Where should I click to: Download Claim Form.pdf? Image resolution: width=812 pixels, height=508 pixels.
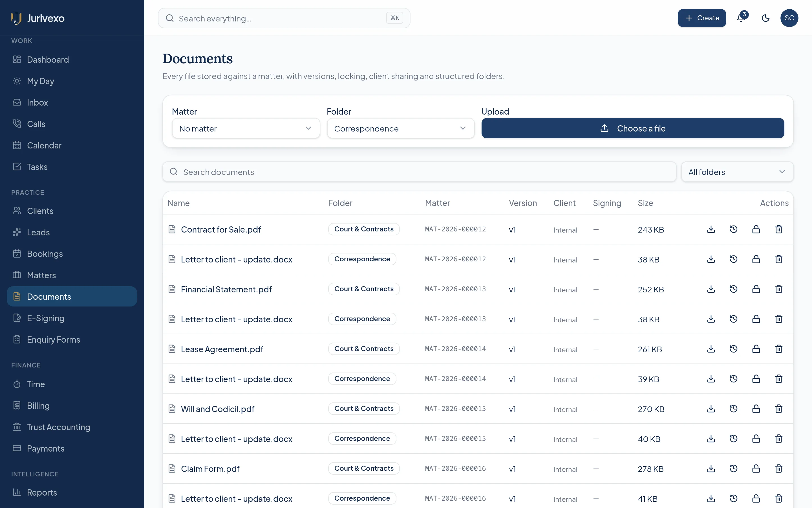711,468
